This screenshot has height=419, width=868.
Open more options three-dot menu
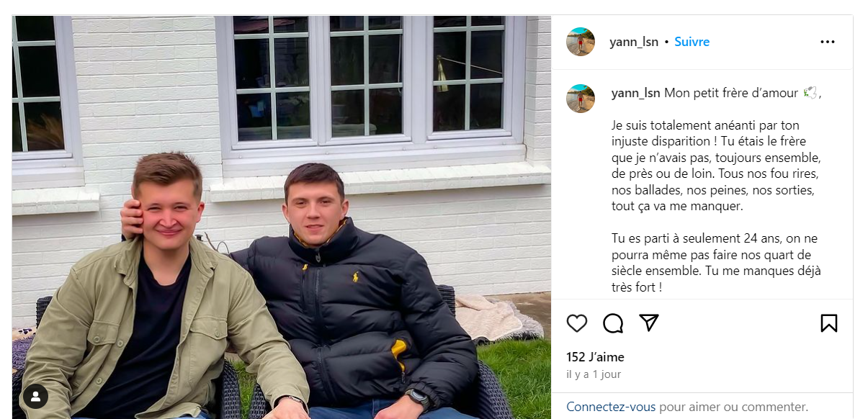[828, 42]
